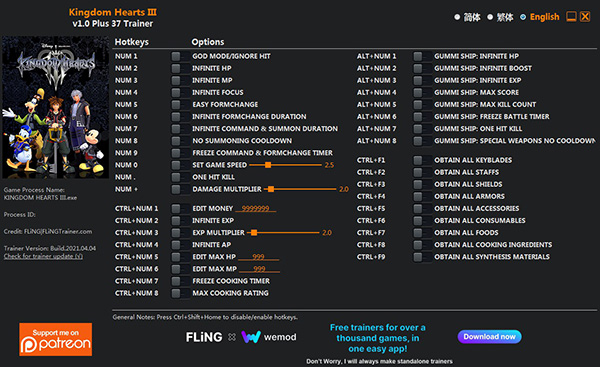Screen dimensions: 600x367
Task: Click the Set Game Speed slider handle
Action: tap(268, 165)
